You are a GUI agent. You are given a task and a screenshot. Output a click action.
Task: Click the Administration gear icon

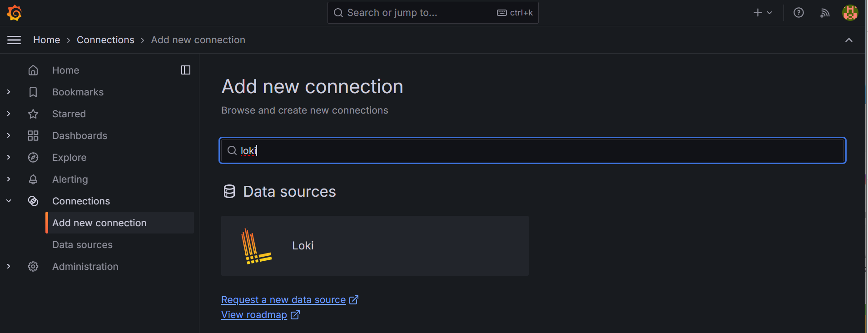point(33,266)
